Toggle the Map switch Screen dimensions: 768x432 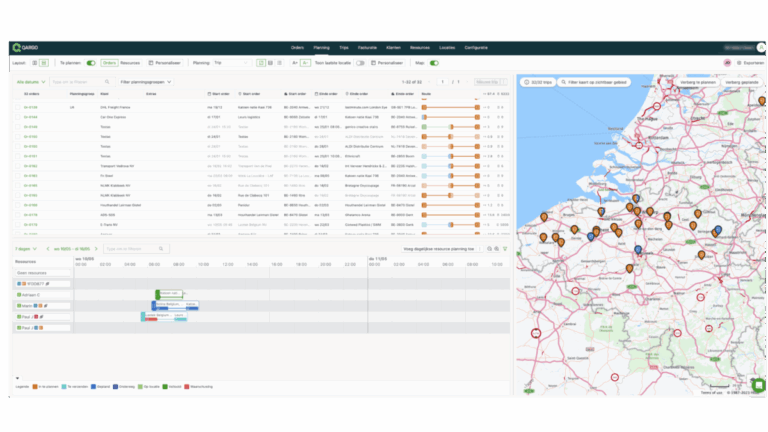[434, 63]
